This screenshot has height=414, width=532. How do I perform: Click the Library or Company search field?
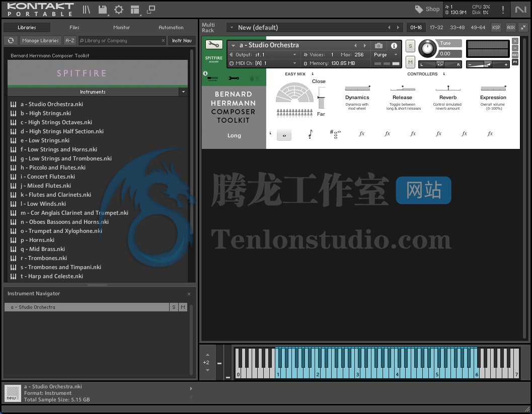[122, 40]
